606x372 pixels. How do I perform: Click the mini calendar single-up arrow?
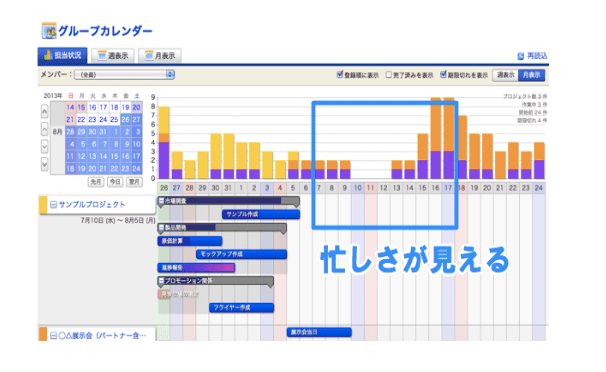point(44,129)
